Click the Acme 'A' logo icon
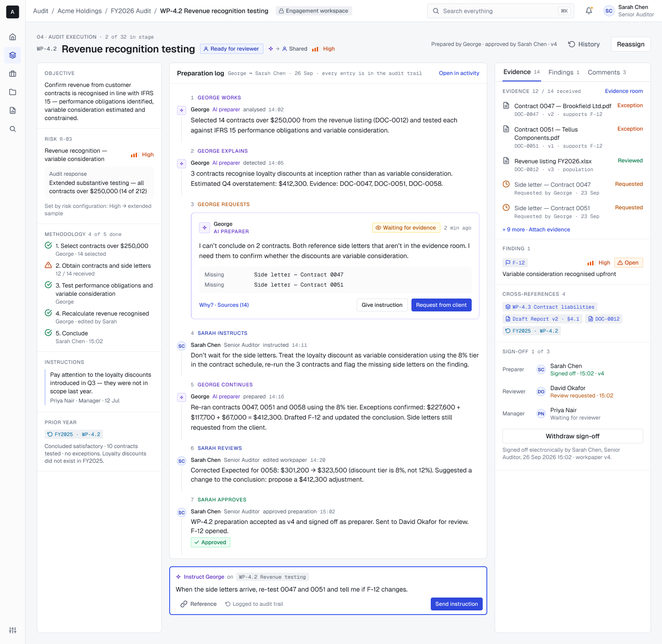Screen dimensions: 662x644 (12, 12)
